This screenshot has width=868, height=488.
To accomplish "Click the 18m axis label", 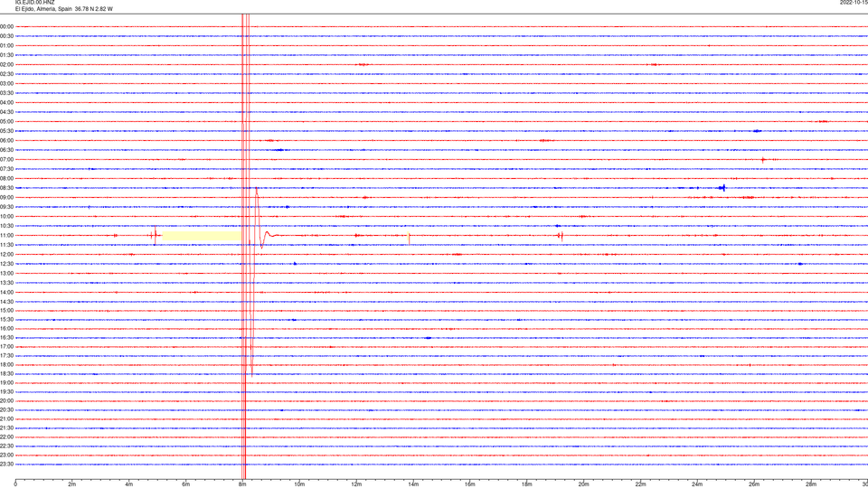I will click(x=527, y=484).
